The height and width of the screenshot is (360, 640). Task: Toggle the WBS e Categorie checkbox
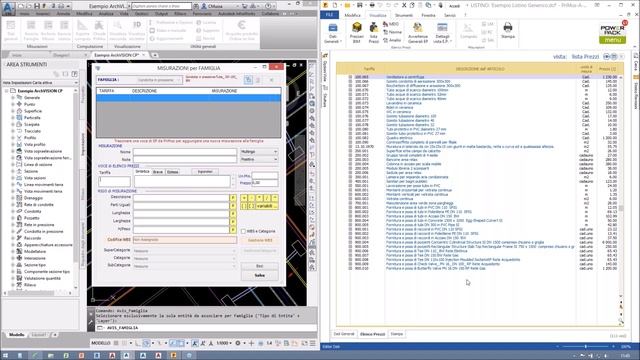[243, 231]
